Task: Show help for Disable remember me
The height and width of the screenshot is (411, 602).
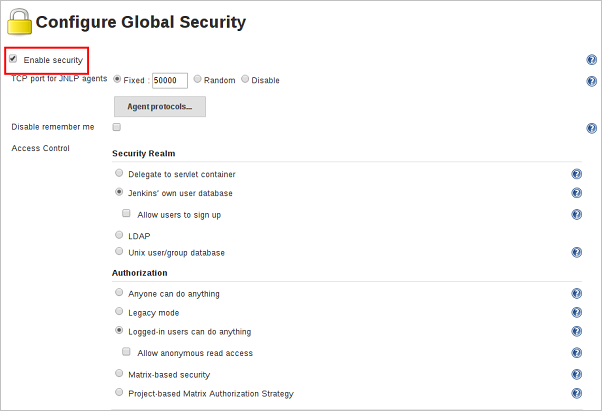Action: [591, 128]
